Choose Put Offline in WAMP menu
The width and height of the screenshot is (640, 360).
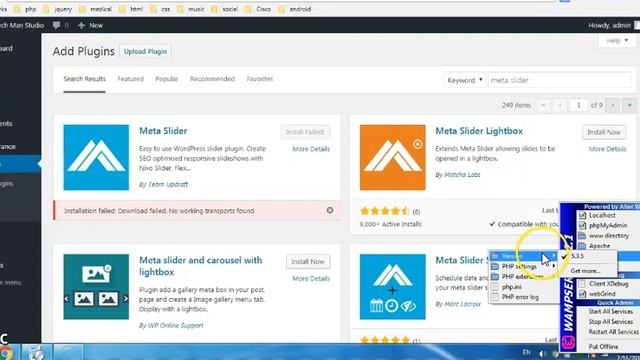pos(603,347)
